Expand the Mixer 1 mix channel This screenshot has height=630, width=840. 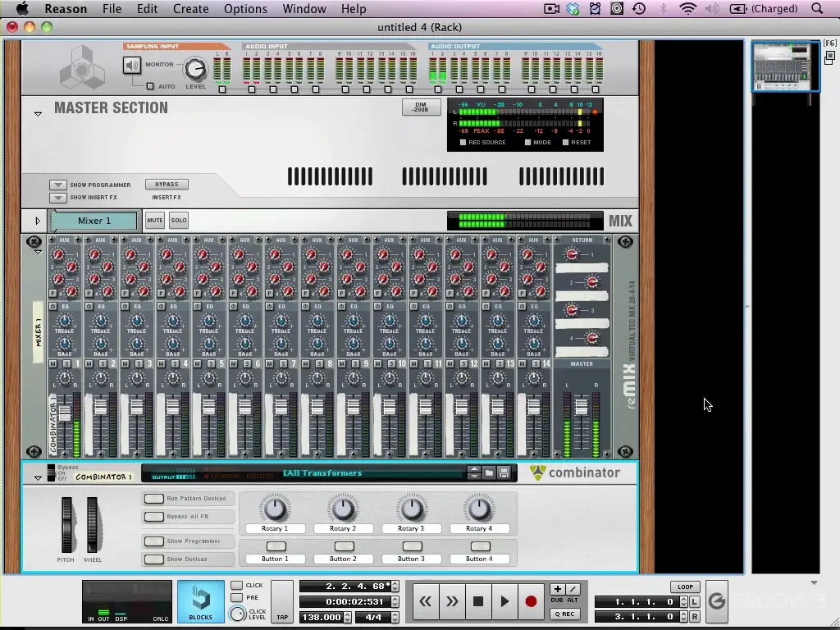(x=38, y=221)
